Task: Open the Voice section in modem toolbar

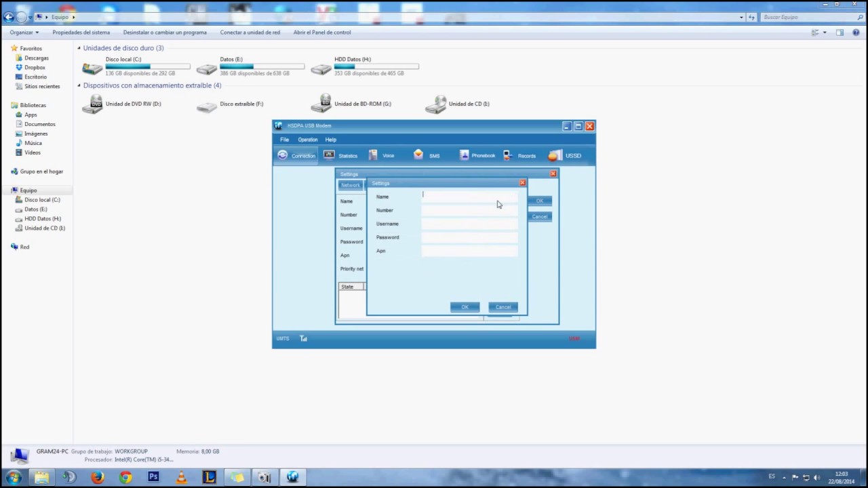Action: coord(381,155)
